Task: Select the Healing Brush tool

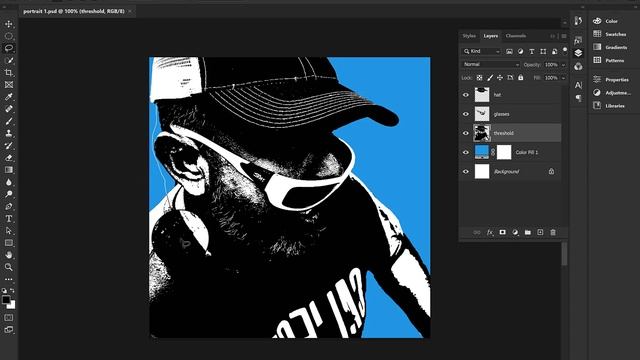Action: [x=9, y=109]
